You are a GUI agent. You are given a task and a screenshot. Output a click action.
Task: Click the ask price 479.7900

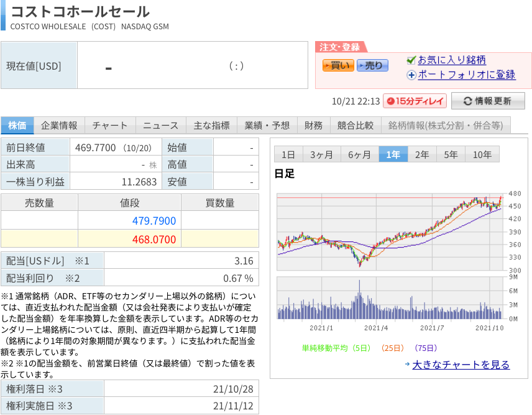[154, 221]
